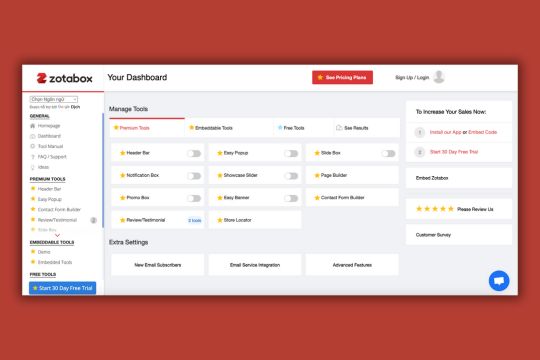Click the Contact Form Builder card star
Screen dimensions: 540x360
[317, 198]
